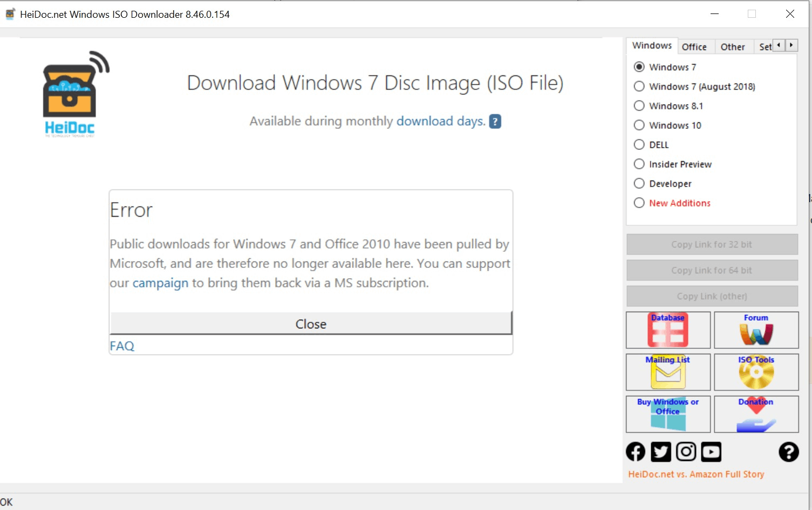Open the Database icon

[x=668, y=330]
